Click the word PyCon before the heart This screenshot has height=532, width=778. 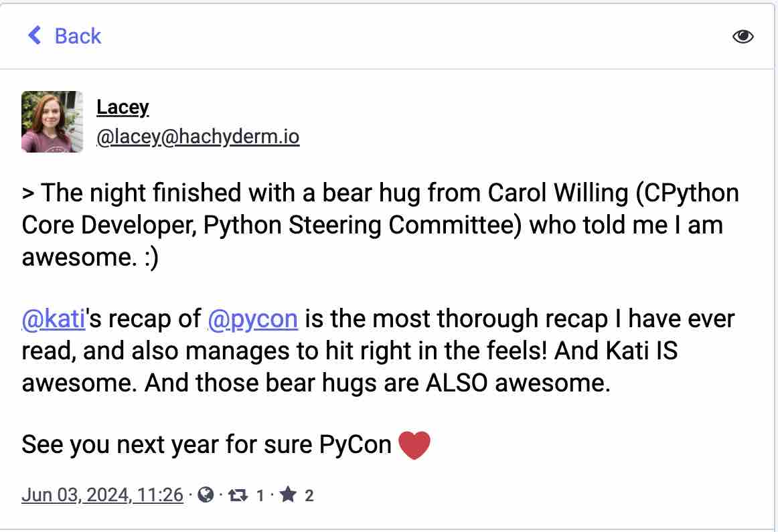coord(356,444)
